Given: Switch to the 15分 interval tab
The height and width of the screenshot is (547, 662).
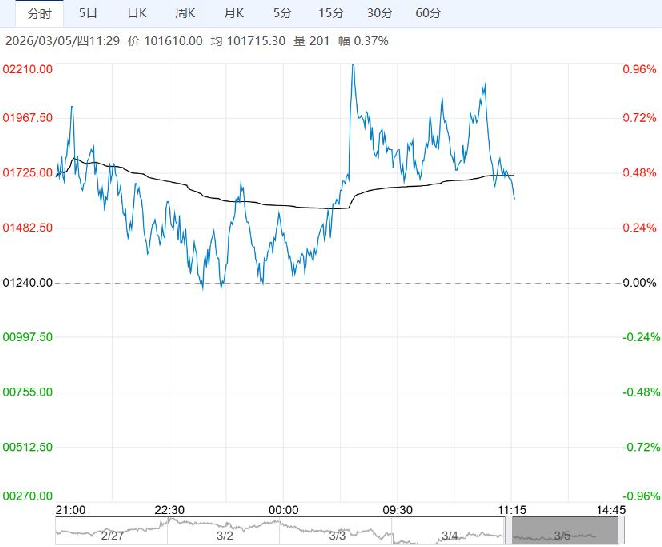Looking at the screenshot, I should click(331, 13).
